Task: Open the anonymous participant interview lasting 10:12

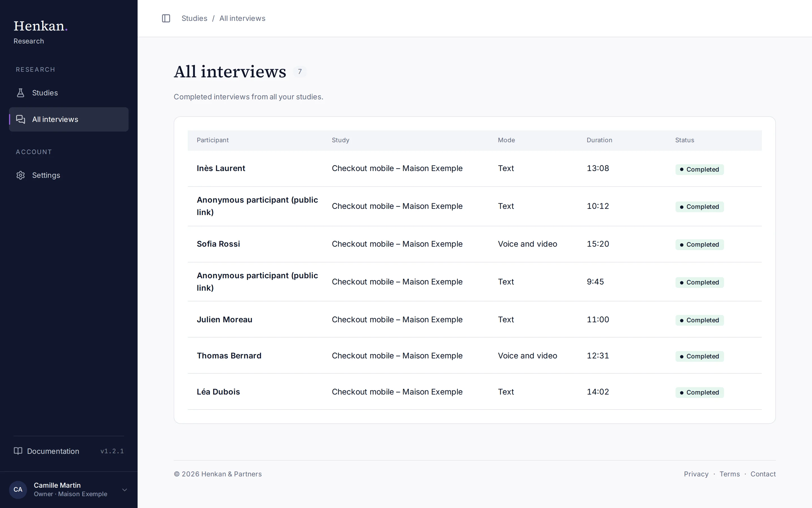Action: (475, 206)
